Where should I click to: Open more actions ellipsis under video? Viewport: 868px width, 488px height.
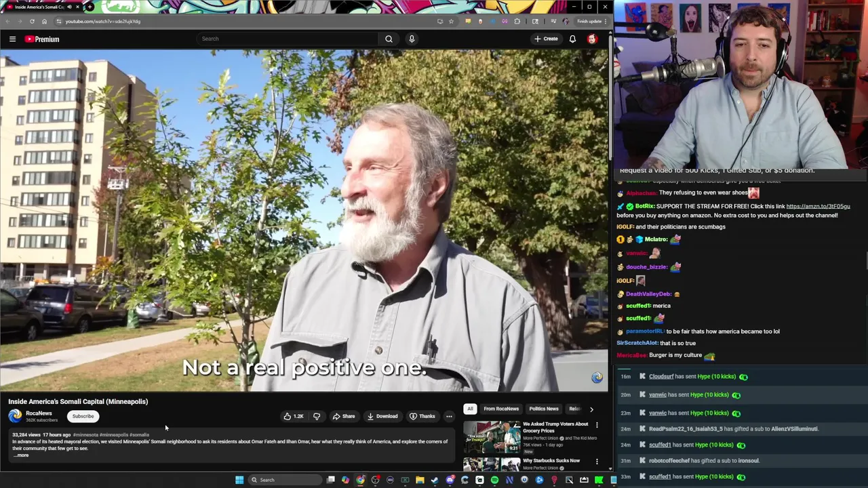point(449,416)
